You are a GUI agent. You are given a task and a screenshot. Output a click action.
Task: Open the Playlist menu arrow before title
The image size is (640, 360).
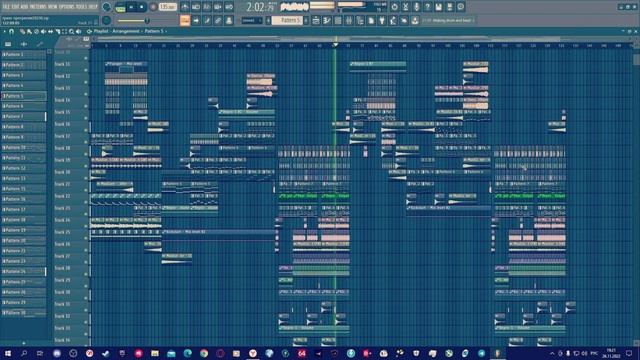tap(89, 31)
